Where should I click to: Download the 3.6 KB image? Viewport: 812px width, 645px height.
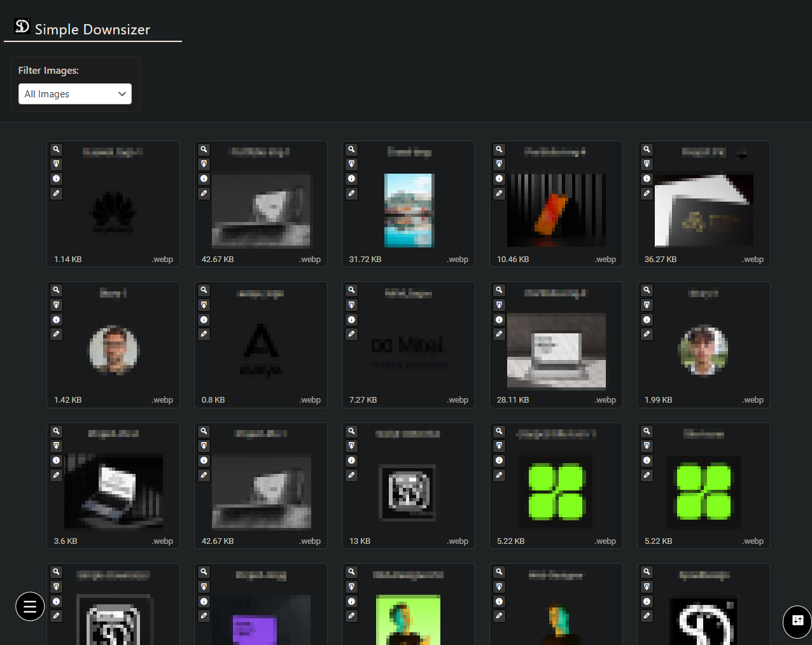57,446
